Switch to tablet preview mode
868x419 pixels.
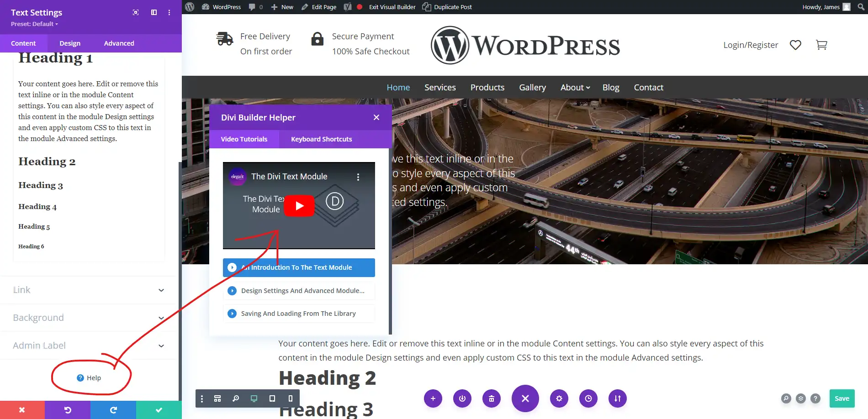coord(272,398)
